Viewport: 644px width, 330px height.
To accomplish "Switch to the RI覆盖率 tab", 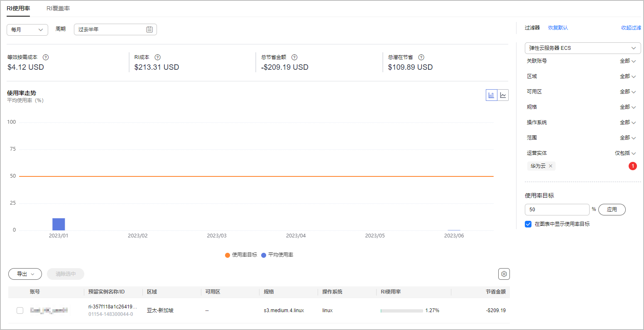I will click(58, 8).
